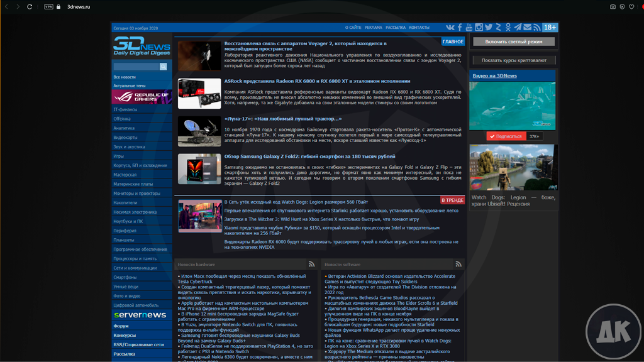
Task: Open the Форум sidebar link
Action: pyautogui.click(x=121, y=326)
